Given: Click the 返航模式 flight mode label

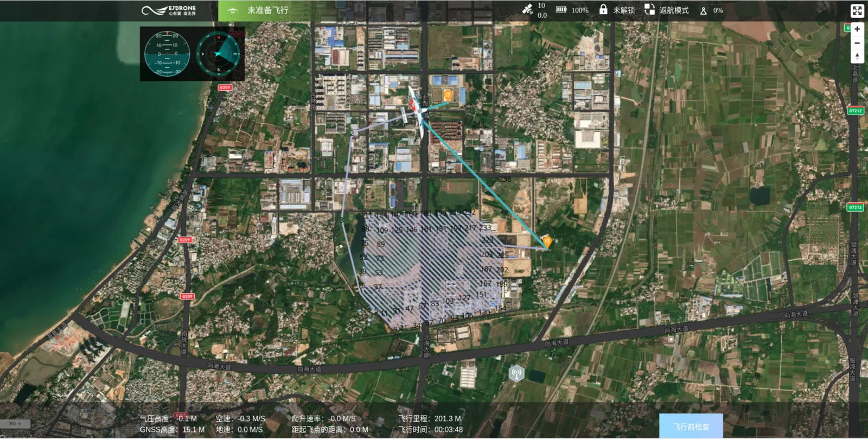Looking at the screenshot, I should click(674, 10).
